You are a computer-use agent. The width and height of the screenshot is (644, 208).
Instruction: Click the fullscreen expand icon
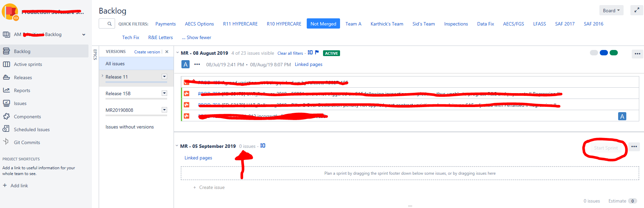[x=637, y=11]
